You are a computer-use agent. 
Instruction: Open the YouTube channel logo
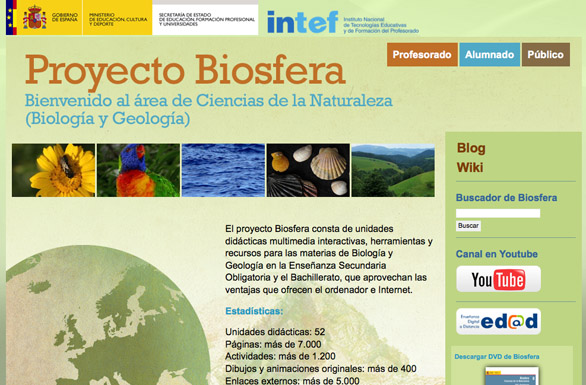(x=499, y=279)
